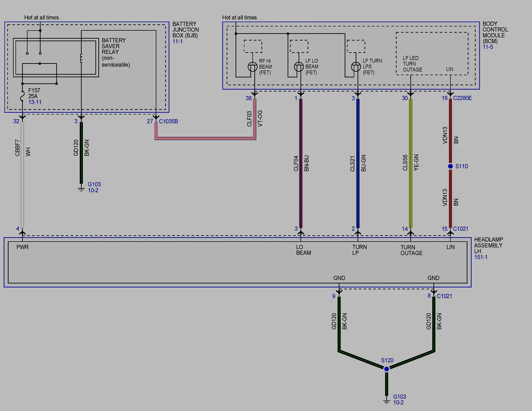This screenshot has height=411, width=532.
Task: Click the pink CLF03 VT-OG wire
Action: click(206, 138)
